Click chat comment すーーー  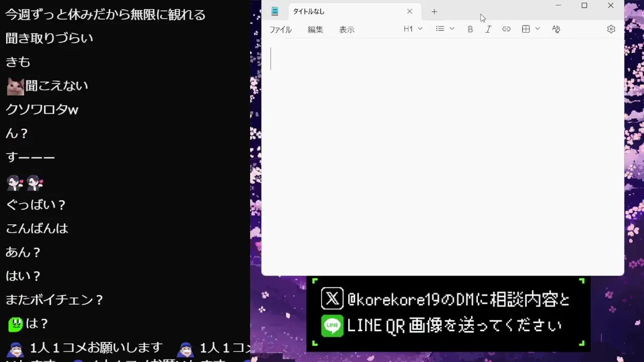tap(30, 157)
